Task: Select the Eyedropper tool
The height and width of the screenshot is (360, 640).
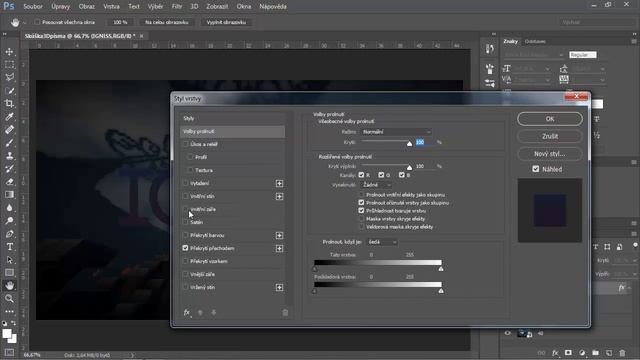Action: click(9, 117)
